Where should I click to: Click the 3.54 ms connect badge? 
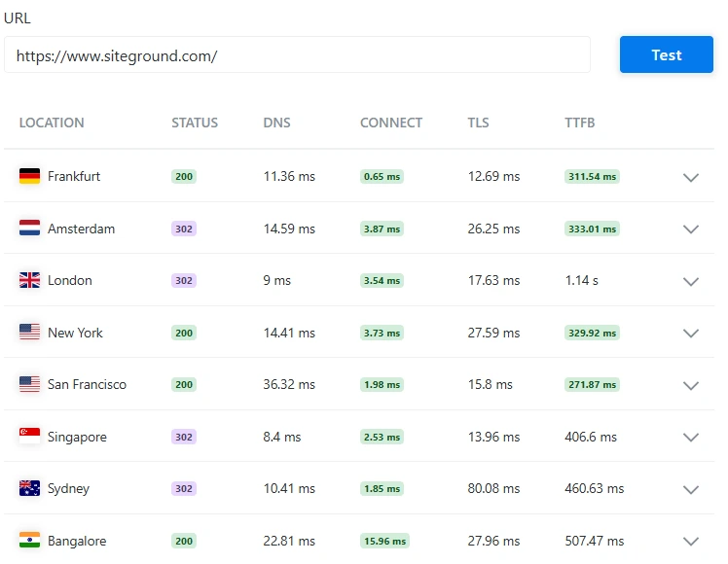(382, 281)
